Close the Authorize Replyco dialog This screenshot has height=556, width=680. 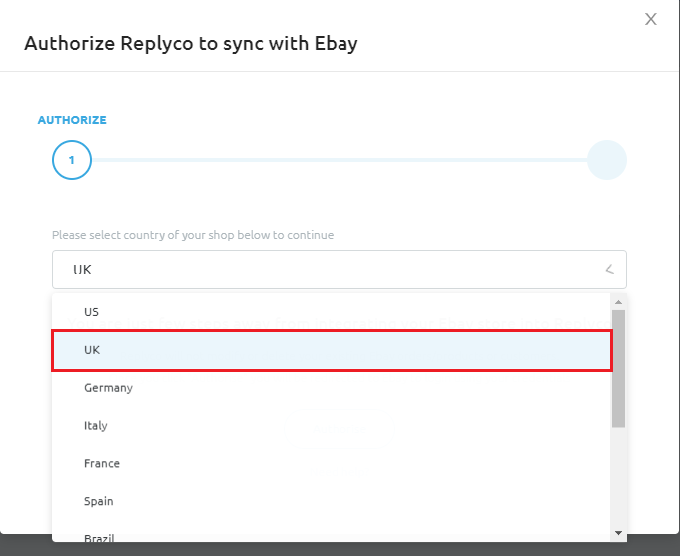[x=651, y=19]
